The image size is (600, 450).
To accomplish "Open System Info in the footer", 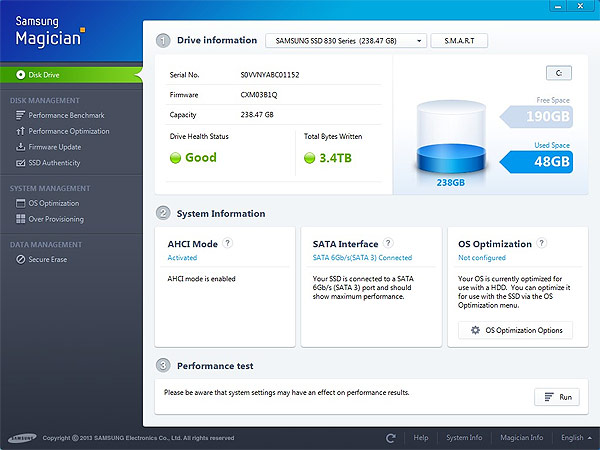I will (x=464, y=438).
